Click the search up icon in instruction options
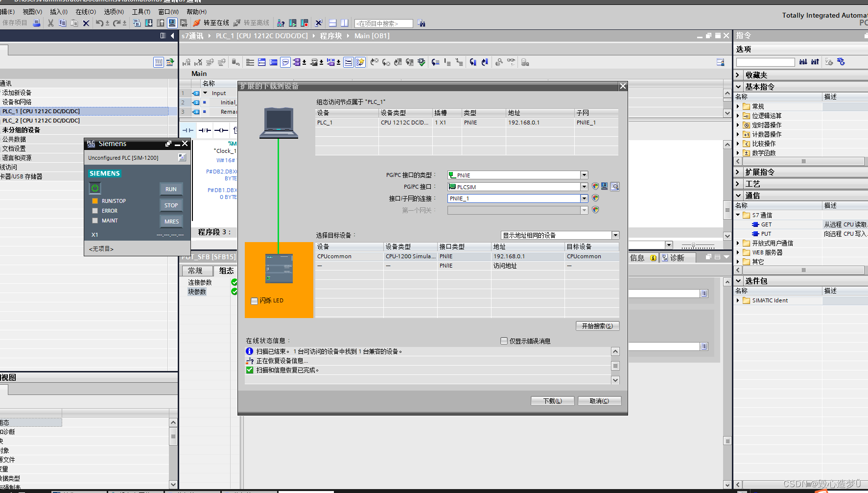868x493 pixels. 815,62
